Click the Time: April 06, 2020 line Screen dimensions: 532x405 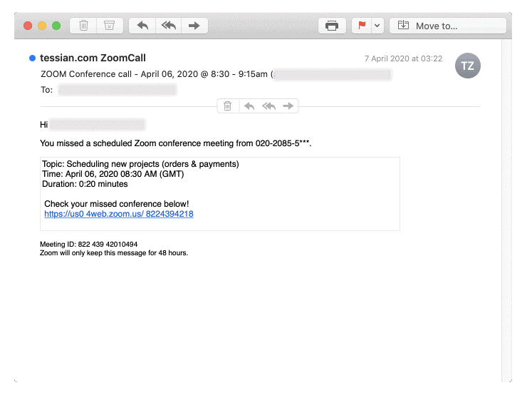(113, 174)
